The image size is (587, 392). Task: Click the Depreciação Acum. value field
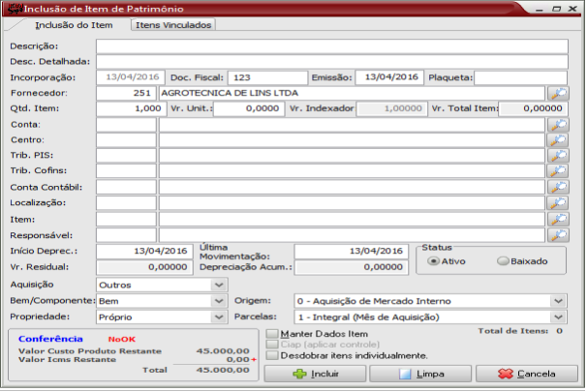(x=352, y=267)
